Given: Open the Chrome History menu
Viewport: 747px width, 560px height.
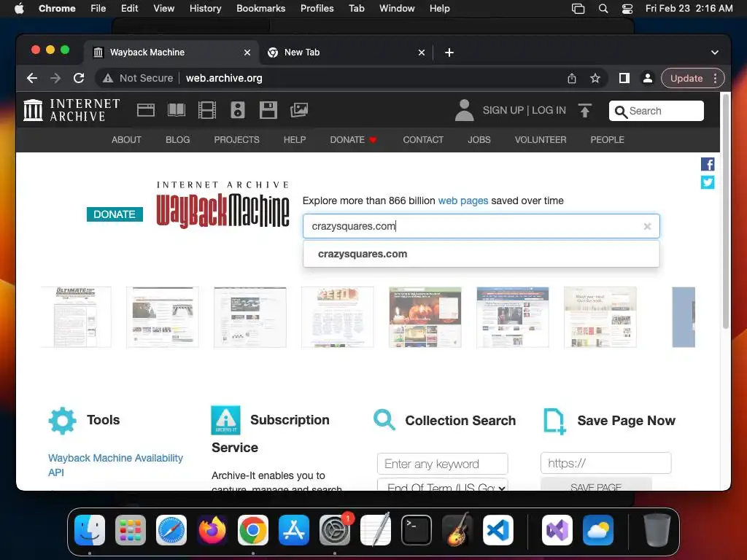Looking at the screenshot, I should pyautogui.click(x=205, y=9).
